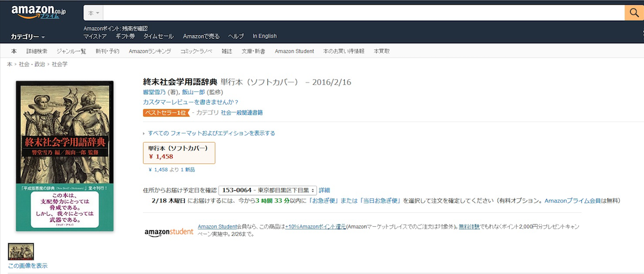Image resolution: width=644 pixels, height=274 pixels.
Task: Click 社会一般関連書籍 category link
Action: tap(242, 112)
